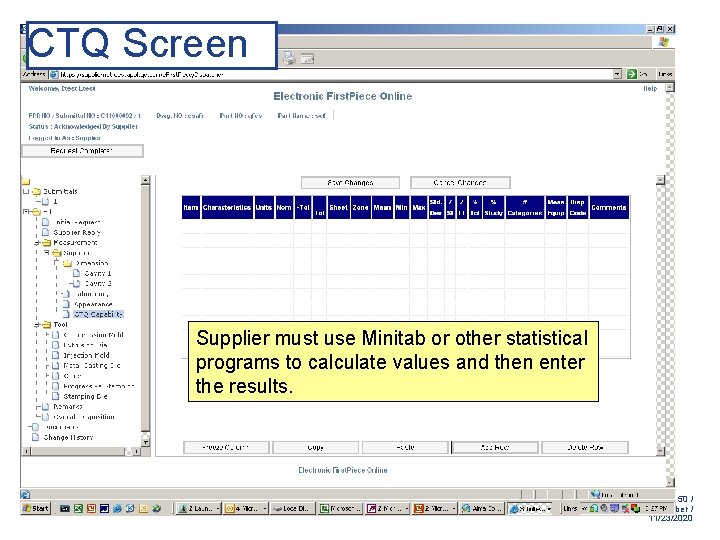
Task: Click the Sheet column header
Action: tap(338, 208)
